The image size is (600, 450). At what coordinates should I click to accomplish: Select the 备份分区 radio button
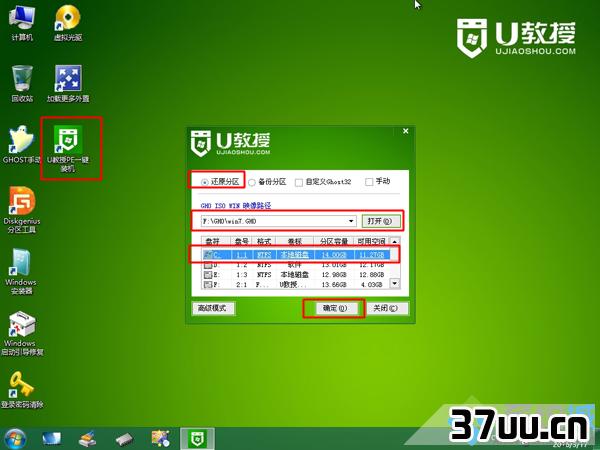click(252, 183)
